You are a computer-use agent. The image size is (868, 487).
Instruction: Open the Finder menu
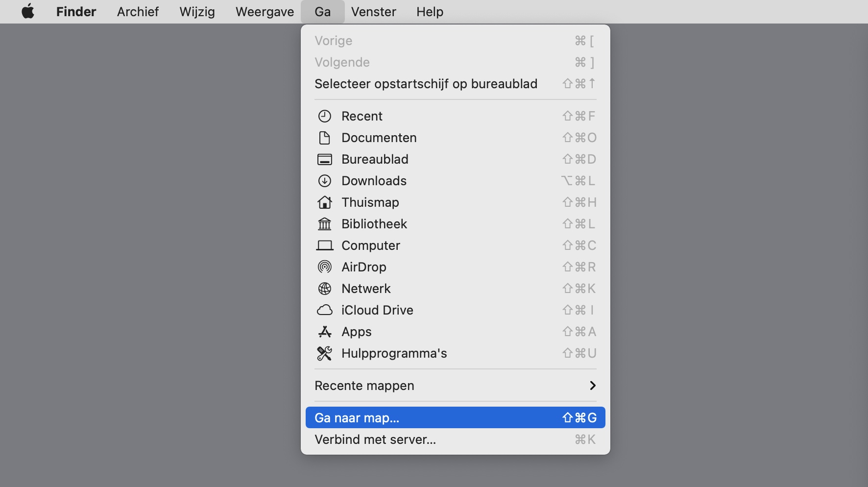(76, 12)
